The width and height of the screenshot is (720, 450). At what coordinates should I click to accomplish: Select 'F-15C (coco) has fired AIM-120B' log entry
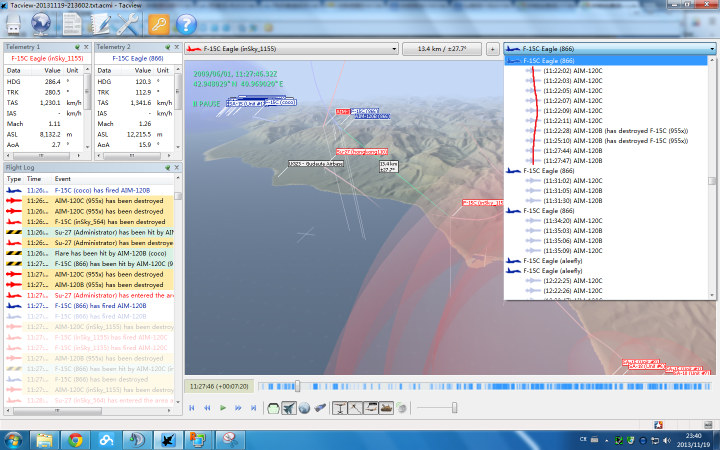point(100,189)
